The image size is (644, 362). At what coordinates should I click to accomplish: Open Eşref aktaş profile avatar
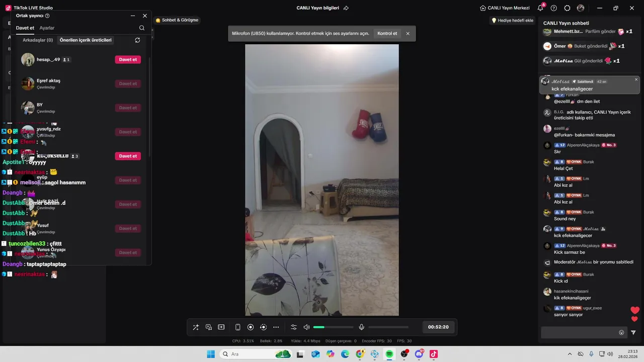(x=28, y=83)
